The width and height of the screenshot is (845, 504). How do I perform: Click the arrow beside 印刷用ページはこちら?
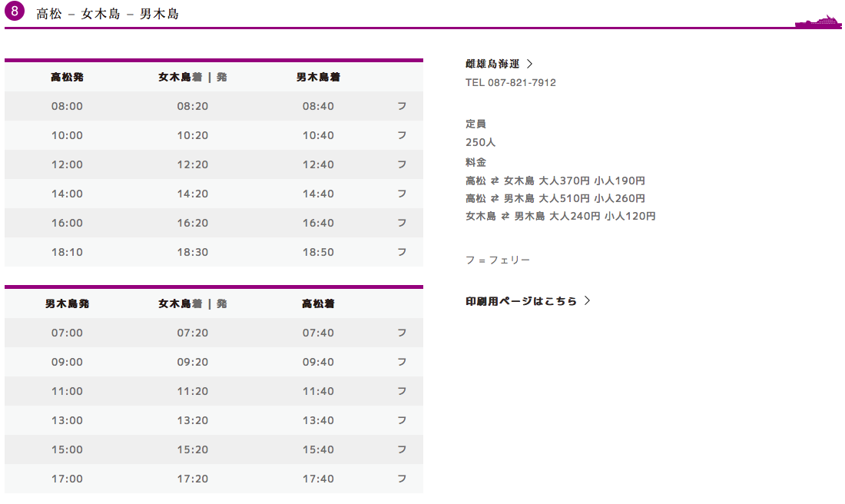(588, 301)
